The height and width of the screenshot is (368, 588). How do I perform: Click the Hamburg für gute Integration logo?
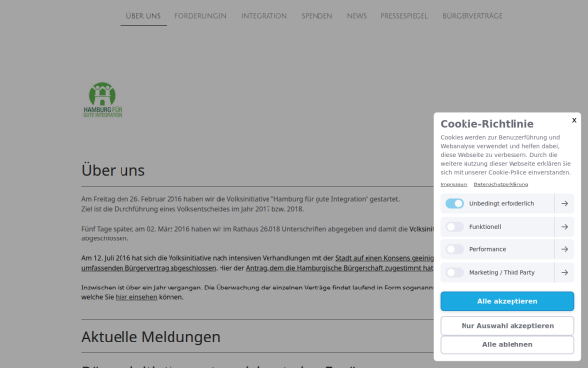pyautogui.click(x=103, y=100)
